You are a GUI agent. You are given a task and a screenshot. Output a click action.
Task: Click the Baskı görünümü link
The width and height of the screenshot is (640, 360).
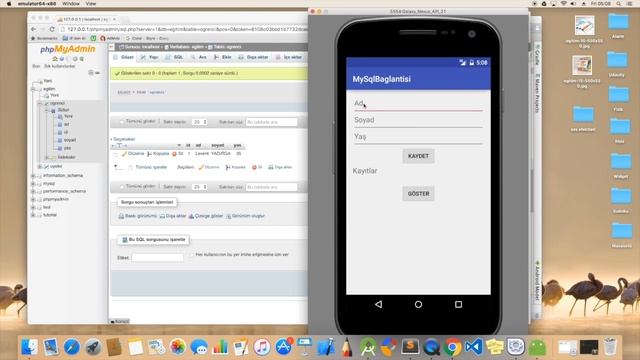(x=137, y=216)
